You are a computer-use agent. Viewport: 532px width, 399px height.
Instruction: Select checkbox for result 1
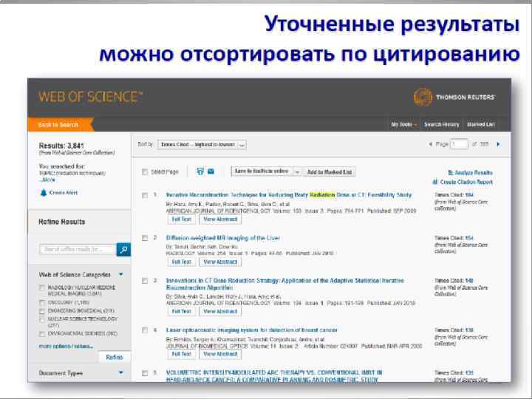point(145,195)
